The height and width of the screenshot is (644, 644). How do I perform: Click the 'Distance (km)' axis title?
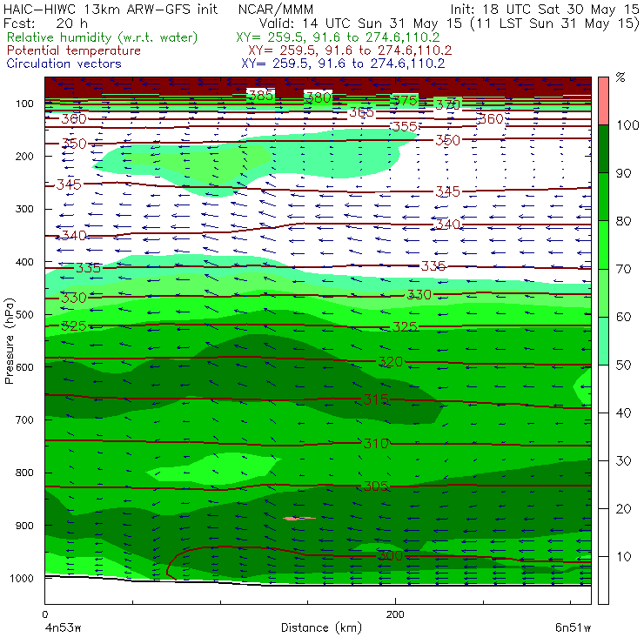tap(322, 627)
